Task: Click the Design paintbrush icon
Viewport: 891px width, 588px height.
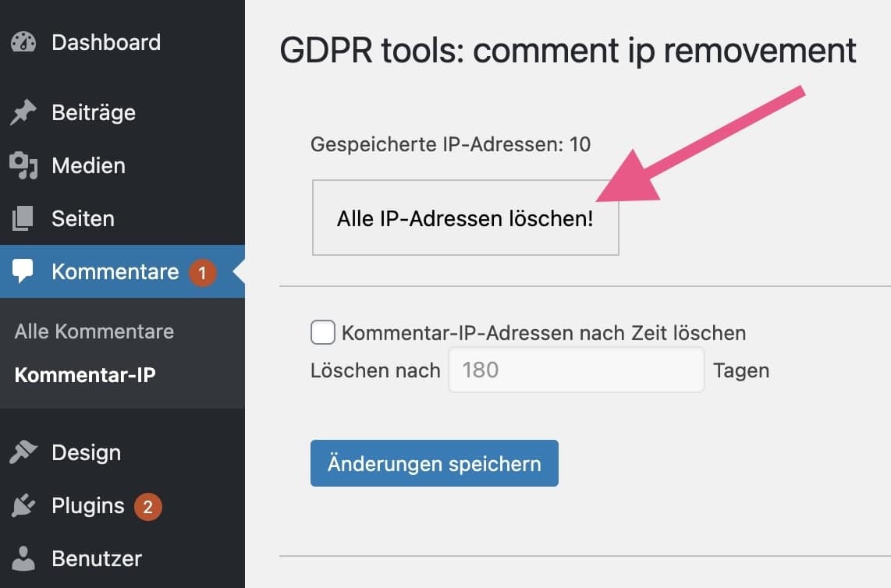Action: coord(23,452)
